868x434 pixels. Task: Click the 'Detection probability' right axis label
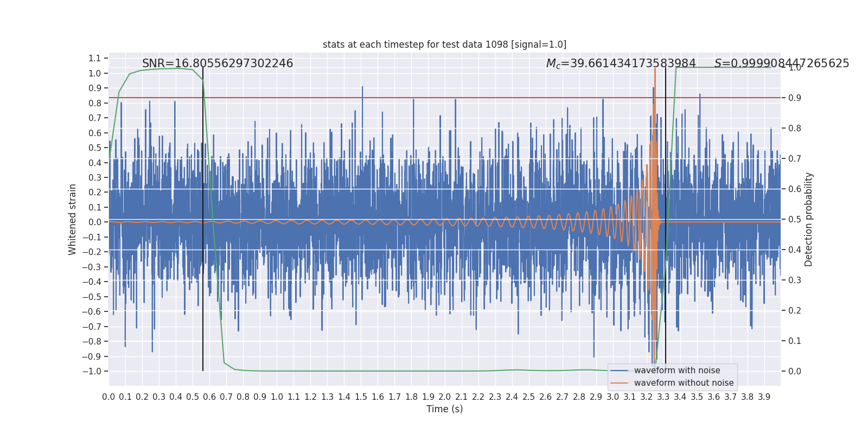(x=808, y=219)
